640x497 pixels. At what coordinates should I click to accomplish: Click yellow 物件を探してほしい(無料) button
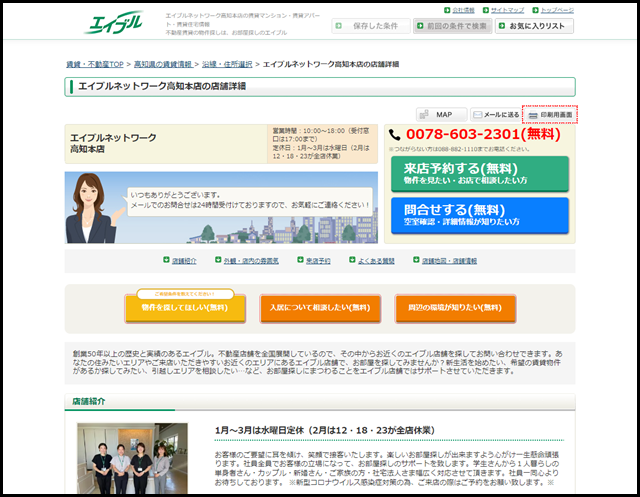(185, 308)
